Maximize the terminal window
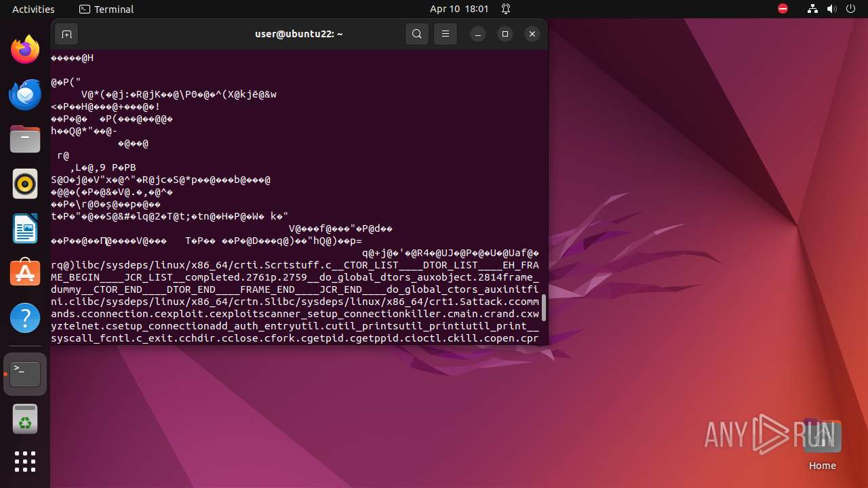 click(505, 34)
